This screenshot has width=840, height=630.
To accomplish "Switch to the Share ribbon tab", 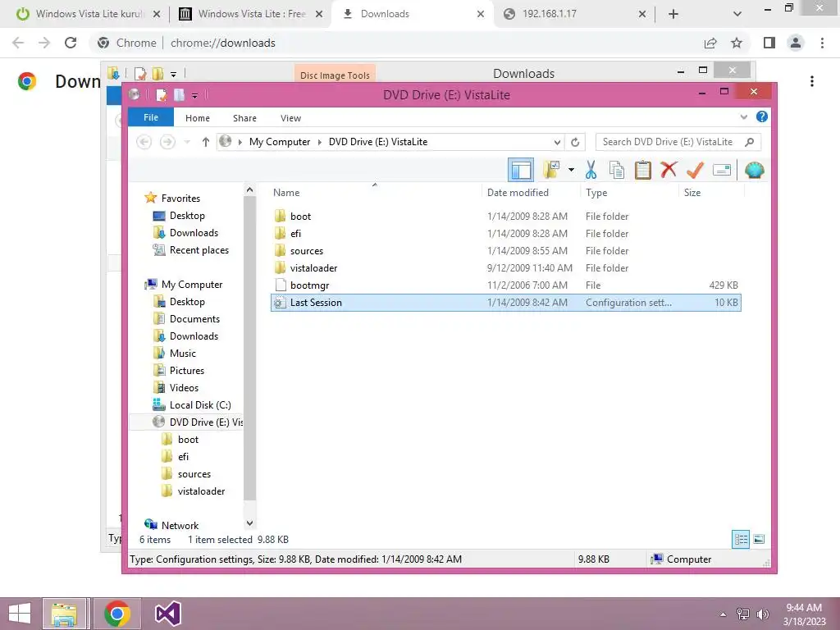I will (244, 118).
